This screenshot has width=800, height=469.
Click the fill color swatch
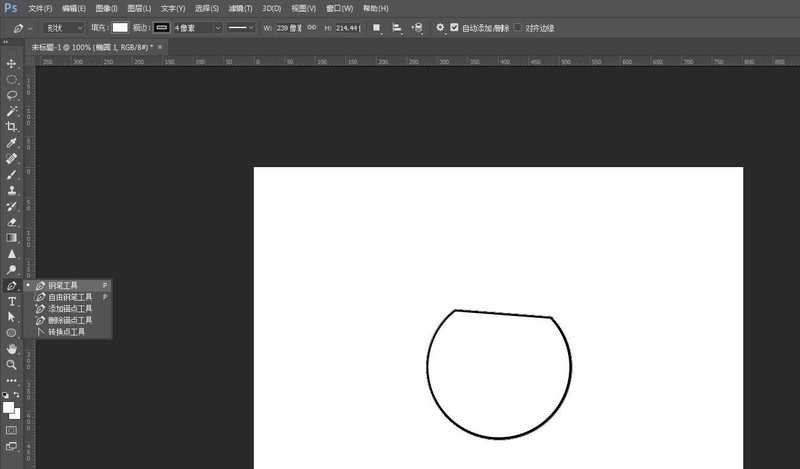pyautogui.click(x=120, y=28)
